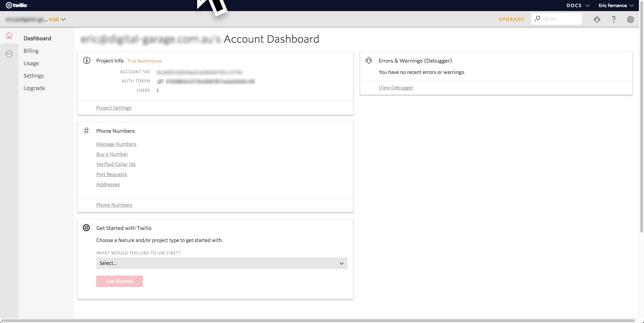This screenshot has width=644, height=323.
Task: Open the Buy a Number link
Action: [112, 154]
